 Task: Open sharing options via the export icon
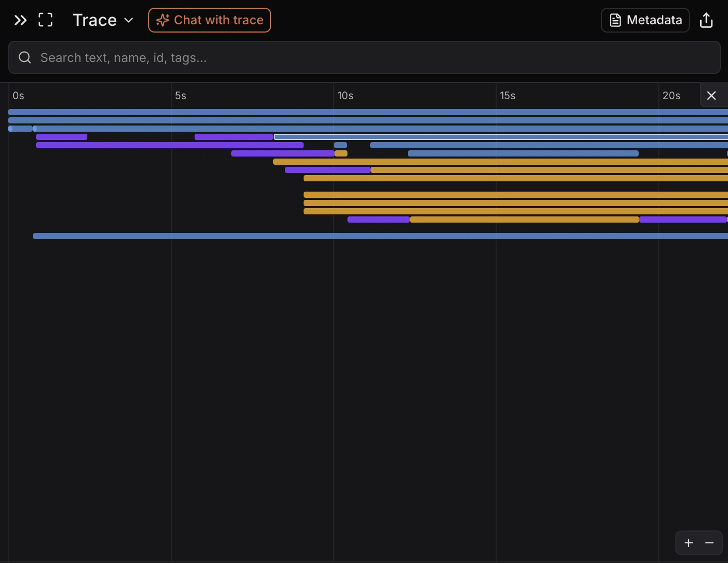(706, 20)
